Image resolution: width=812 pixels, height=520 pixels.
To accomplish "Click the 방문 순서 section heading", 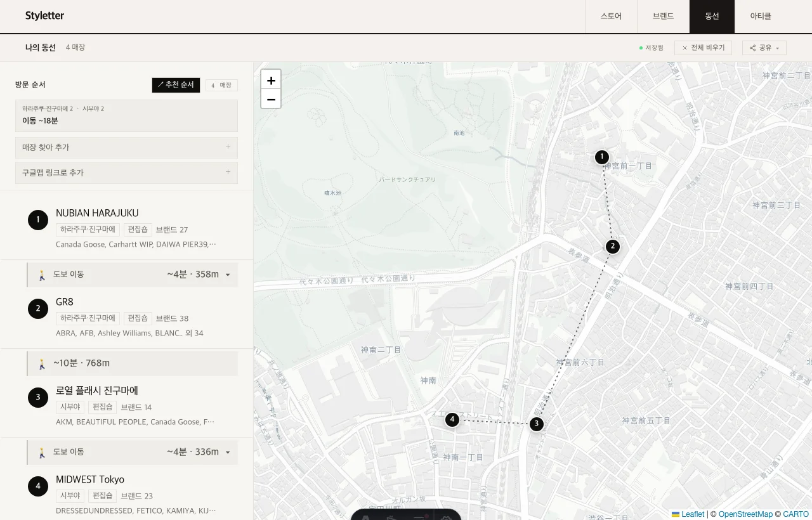I will [x=30, y=85].
